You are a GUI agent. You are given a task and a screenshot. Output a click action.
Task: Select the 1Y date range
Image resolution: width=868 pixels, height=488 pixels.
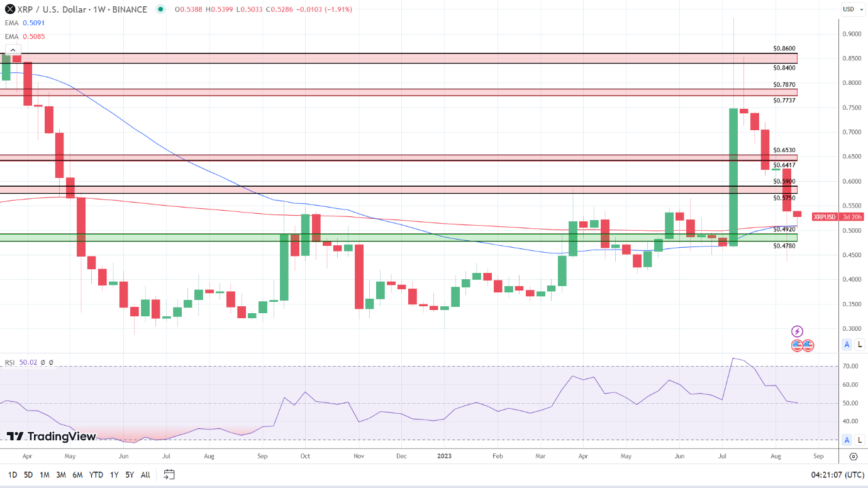click(x=114, y=475)
